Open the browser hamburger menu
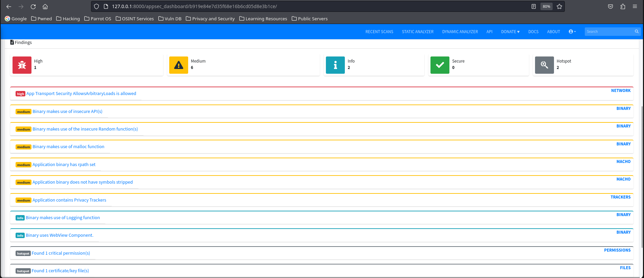 (635, 6)
